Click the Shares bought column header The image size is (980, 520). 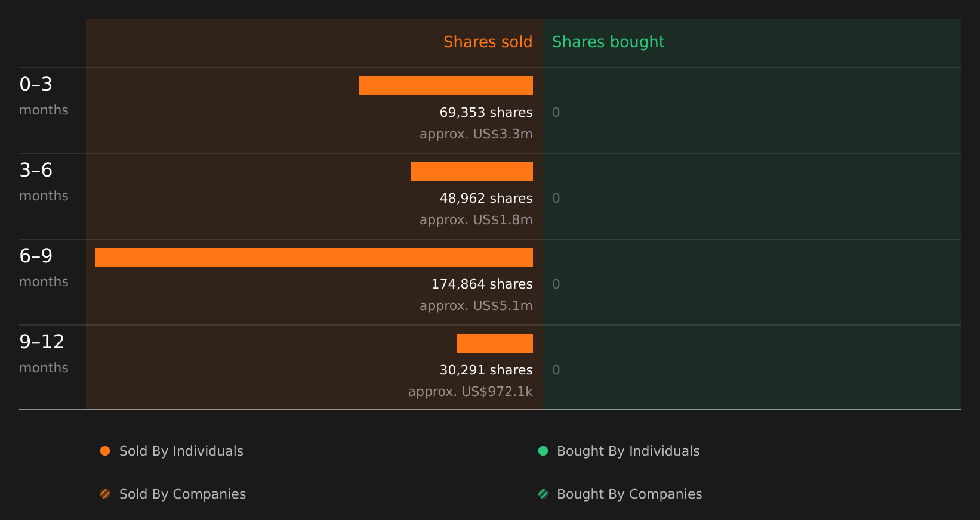608,42
